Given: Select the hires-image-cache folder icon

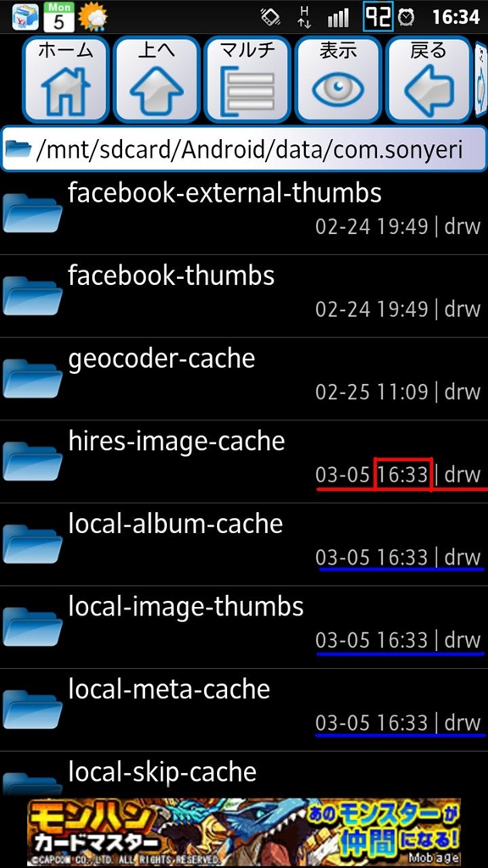Looking at the screenshot, I should click(x=33, y=461).
